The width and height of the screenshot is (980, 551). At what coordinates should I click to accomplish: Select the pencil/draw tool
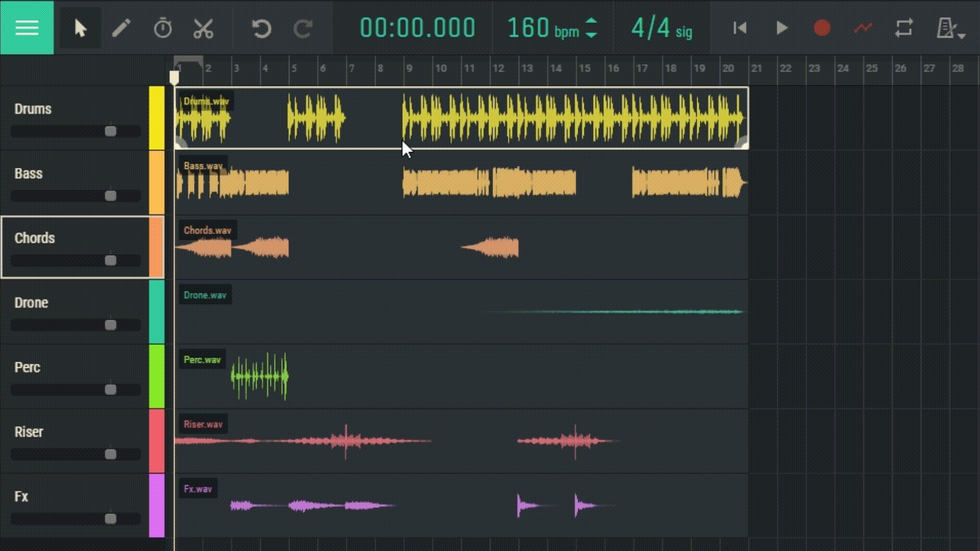pyautogui.click(x=120, y=28)
